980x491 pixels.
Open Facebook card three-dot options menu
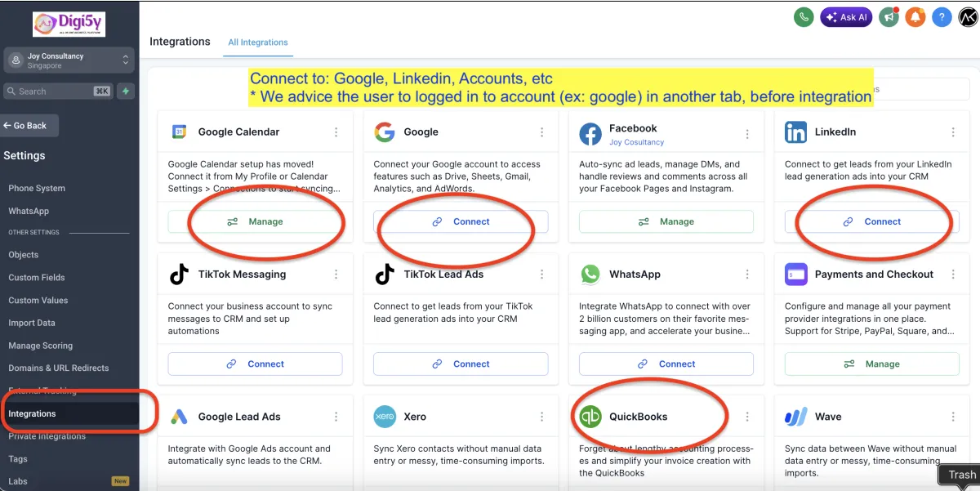747,132
